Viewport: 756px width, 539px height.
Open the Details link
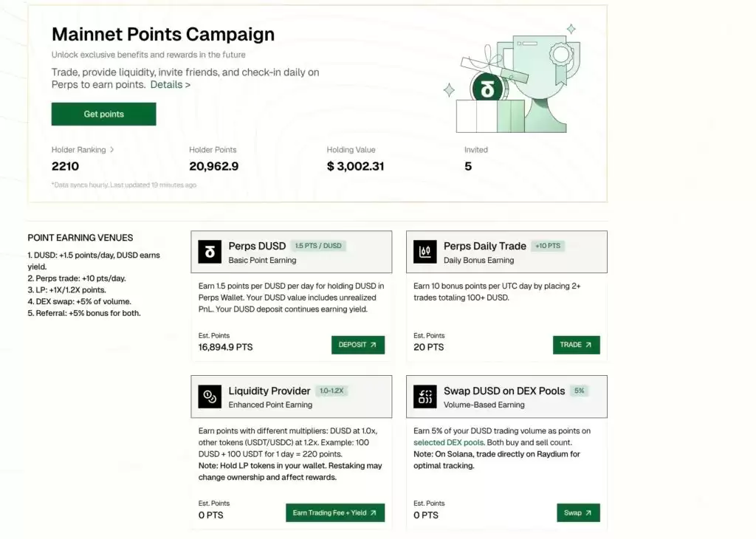(x=171, y=85)
